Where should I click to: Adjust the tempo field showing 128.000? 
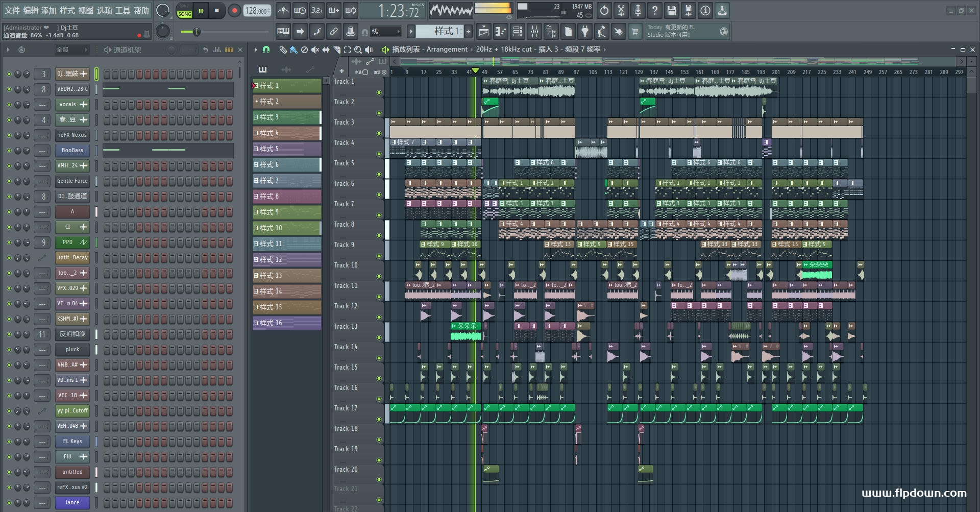point(257,11)
